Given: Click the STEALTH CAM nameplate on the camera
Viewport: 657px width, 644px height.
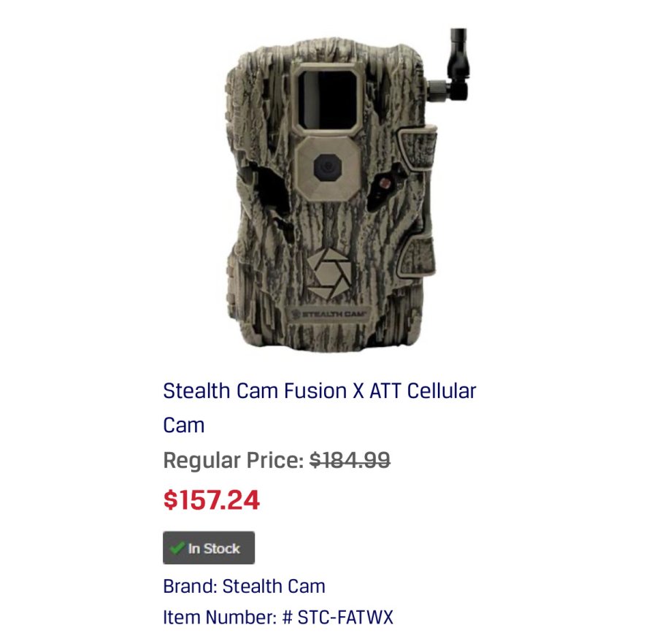Looking at the screenshot, I should pyautogui.click(x=326, y=313).
